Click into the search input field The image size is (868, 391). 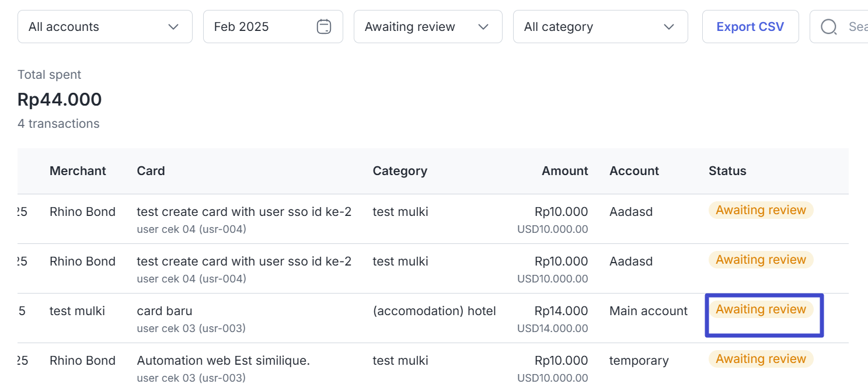point(857,27)
